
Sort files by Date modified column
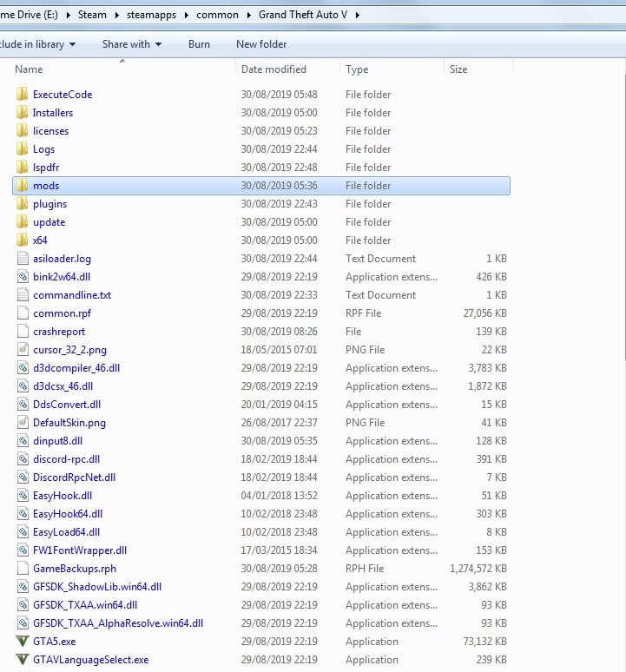[273, 69]
